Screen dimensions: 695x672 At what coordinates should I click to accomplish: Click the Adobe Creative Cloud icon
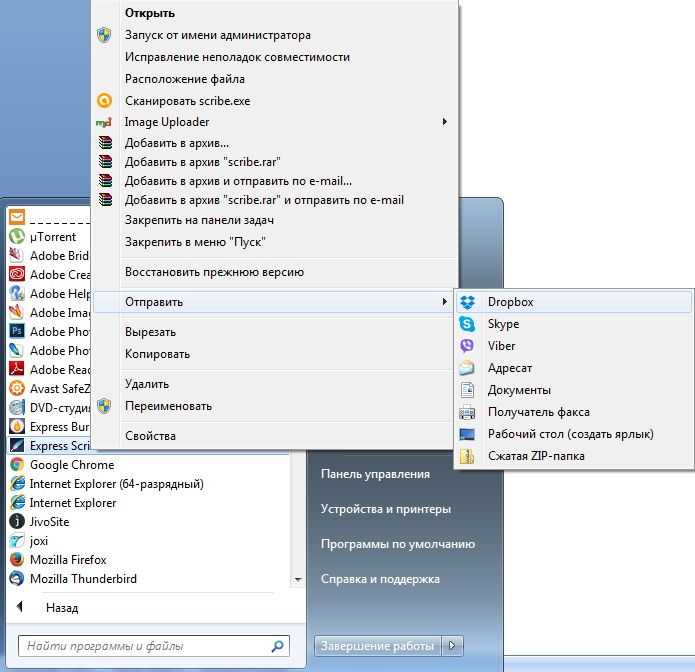point(17,274)
